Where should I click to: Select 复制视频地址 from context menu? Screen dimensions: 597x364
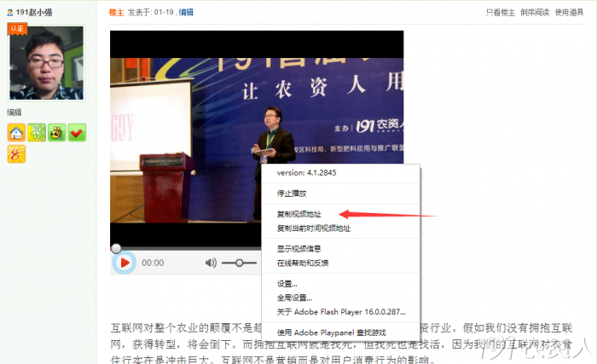pyautogui.click(x=298, y=214)
